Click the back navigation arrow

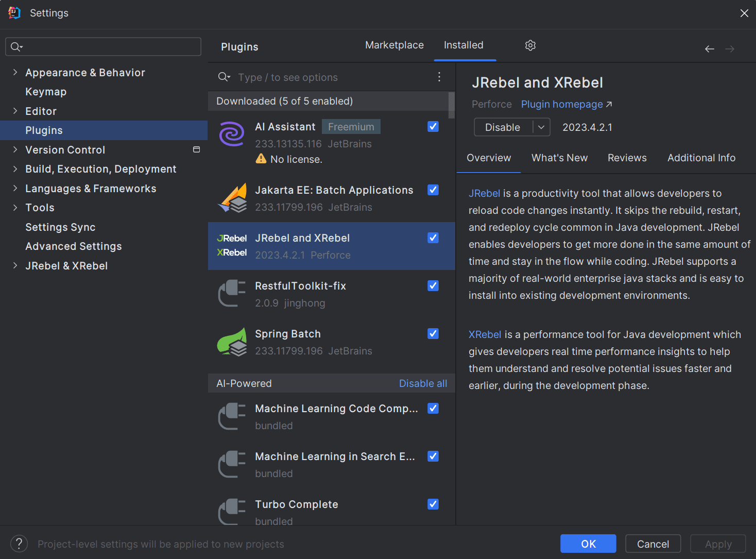click(x=709, y=49)
